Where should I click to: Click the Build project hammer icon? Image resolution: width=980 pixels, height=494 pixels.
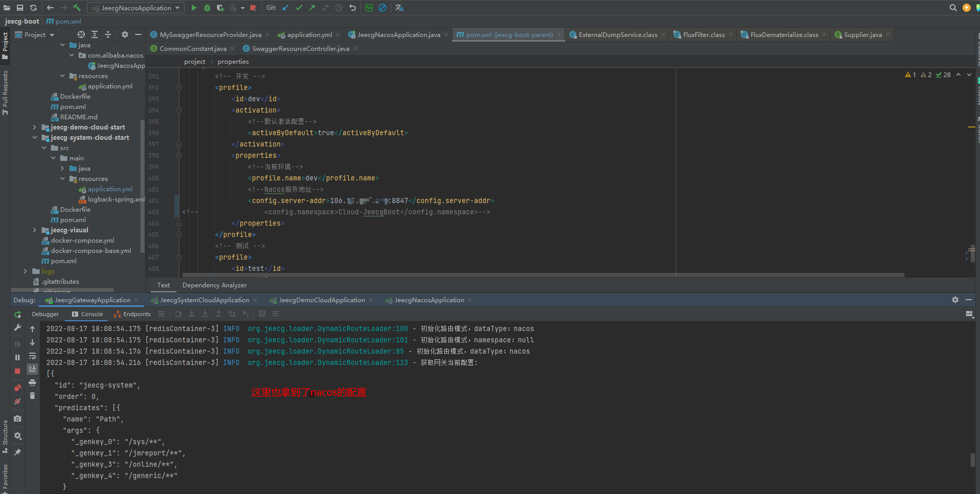coord(77,8)
